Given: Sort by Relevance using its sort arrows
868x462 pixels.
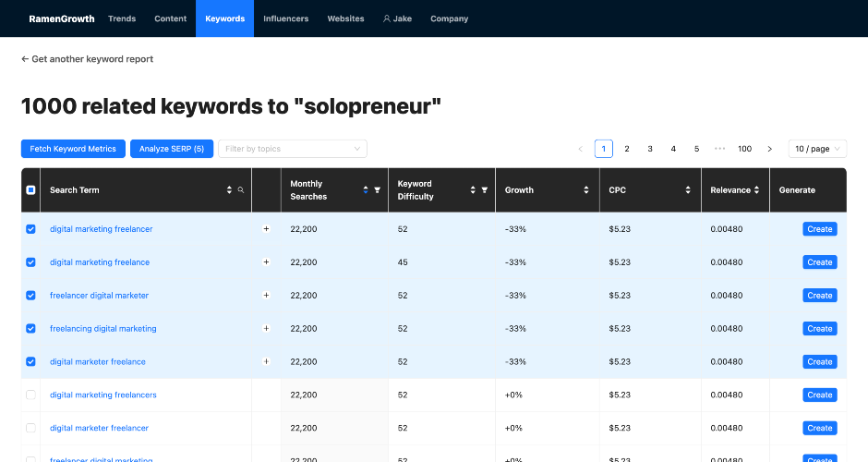Looking at the screenshot, I should click(x=757, y=190).
